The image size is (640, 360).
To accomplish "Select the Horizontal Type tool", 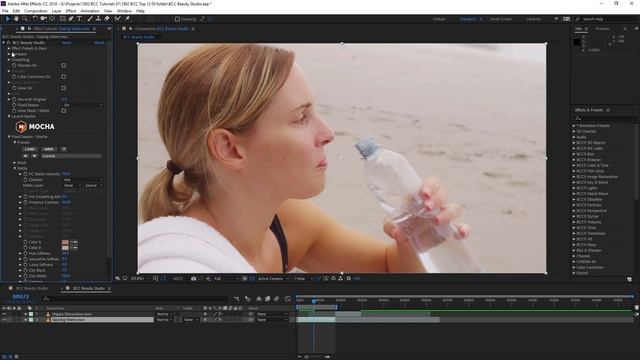I will [80, 19].
